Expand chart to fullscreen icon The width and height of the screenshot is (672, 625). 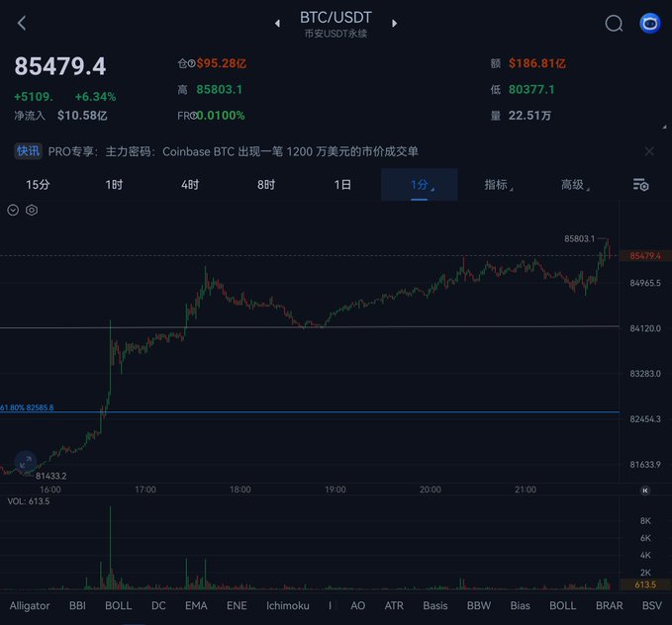[26, 462]
